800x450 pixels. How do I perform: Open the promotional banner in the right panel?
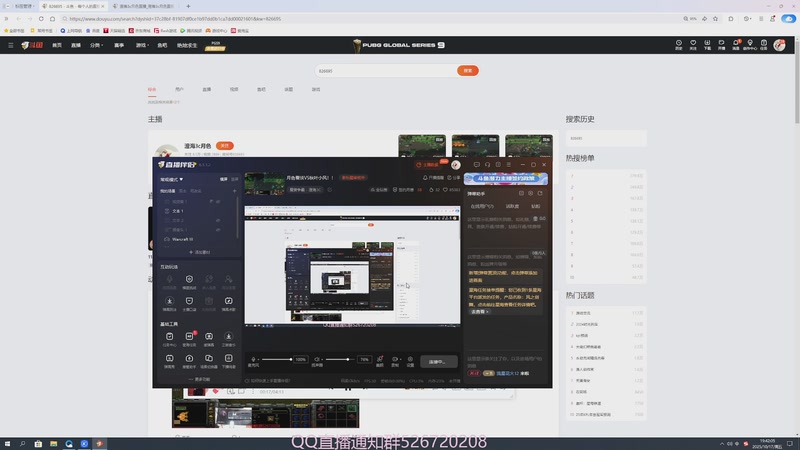pyautogui.click(x=506, y=179)
